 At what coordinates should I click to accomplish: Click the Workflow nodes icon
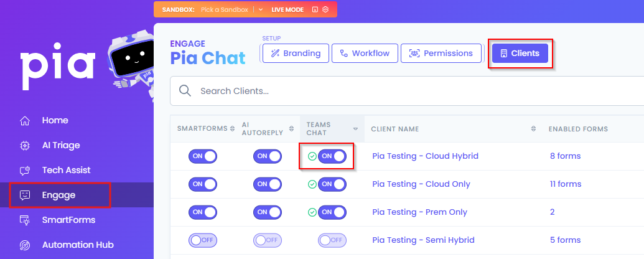coord(343,54)
